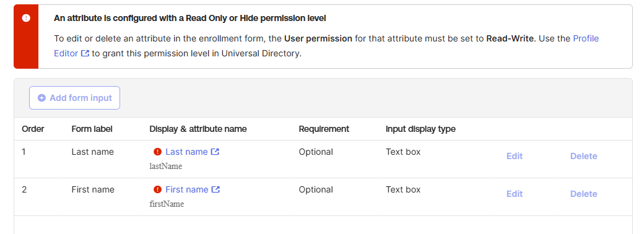The height and width of the screenshot is (234, 644).
Task: Select the lastName attribute text
Action: pyautogui.click(x=165, y=167)
